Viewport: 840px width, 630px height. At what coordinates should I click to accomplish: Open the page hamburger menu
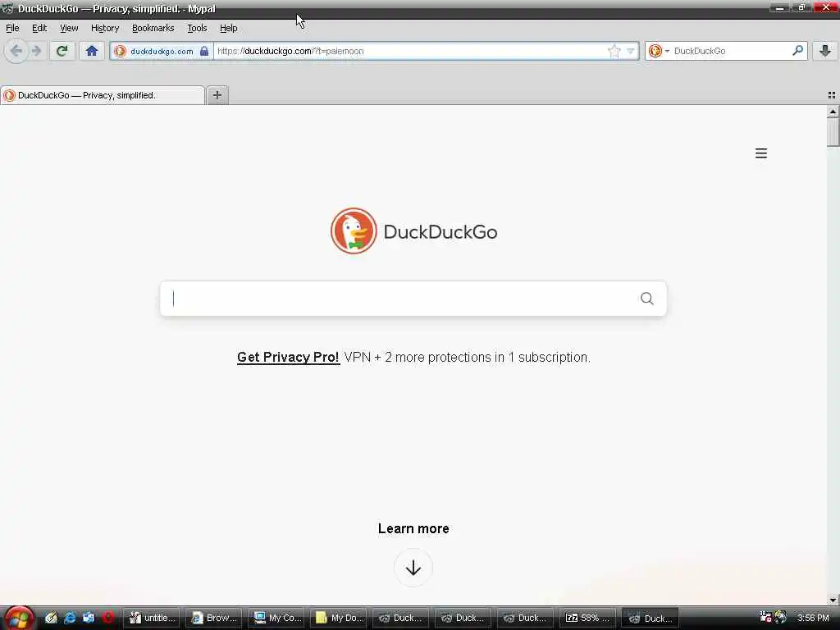pyautogui.click(x=760, y=153)
